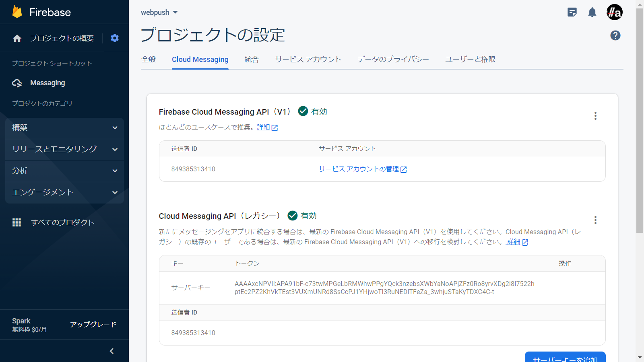Click the page vertical scrollbar thumb
This screenshot has width=644, height=362.
coord(640,121)
